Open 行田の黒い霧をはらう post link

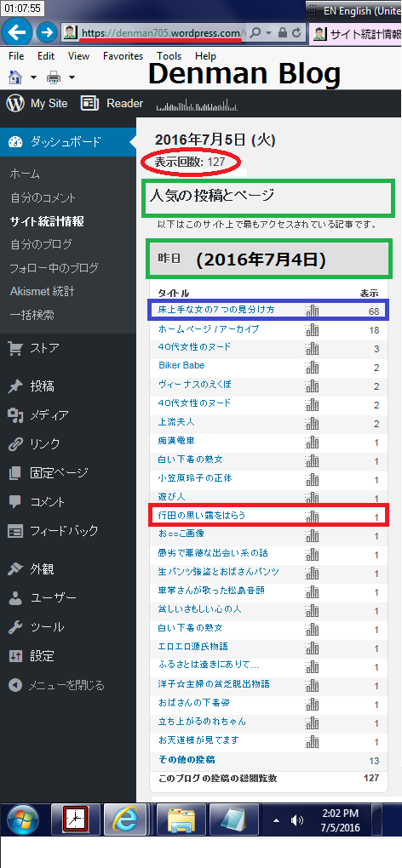click(202, 516)
